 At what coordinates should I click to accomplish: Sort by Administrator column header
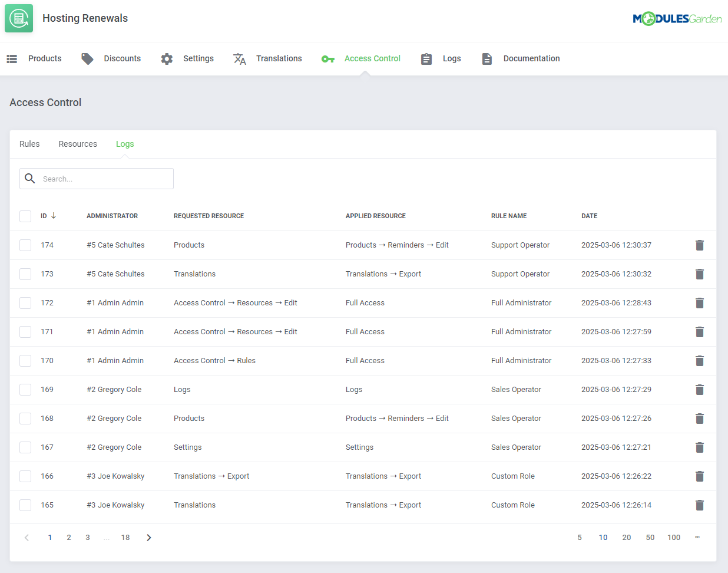click(112, 216)
